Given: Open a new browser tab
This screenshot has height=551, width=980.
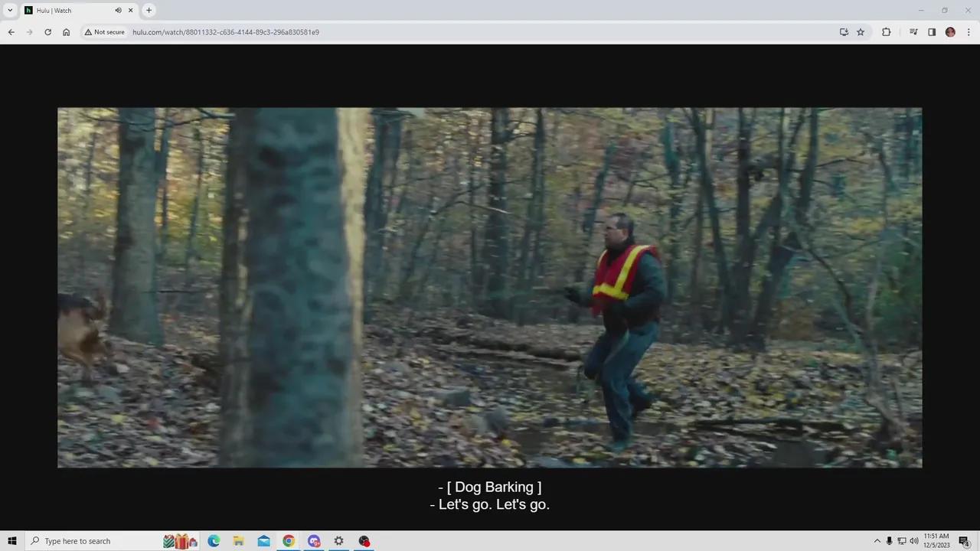Looking at the screenshot, I should [149, 10].
